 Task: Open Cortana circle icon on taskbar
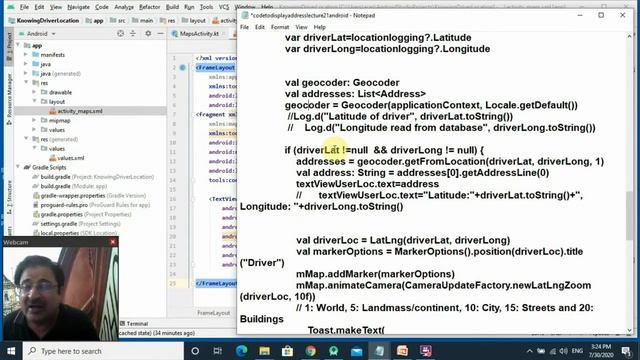(195, 351)
